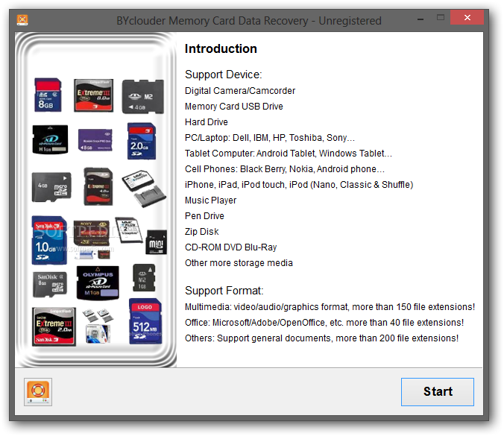The height and width of the screenshot is (436, 504).
Task: Click the maximize window button
Action: tap(441, 18)
